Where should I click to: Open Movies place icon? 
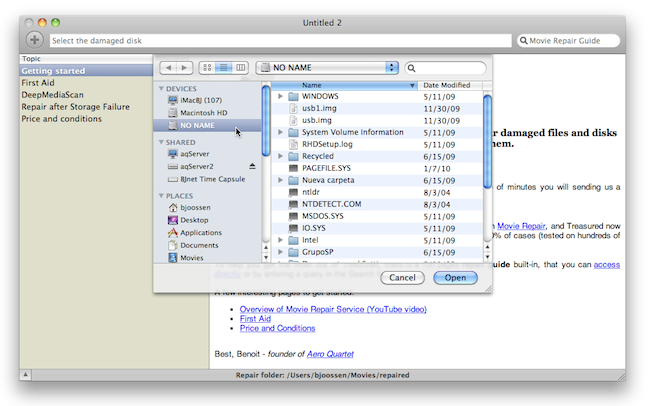pyautogui.click(x=173, y=258)
